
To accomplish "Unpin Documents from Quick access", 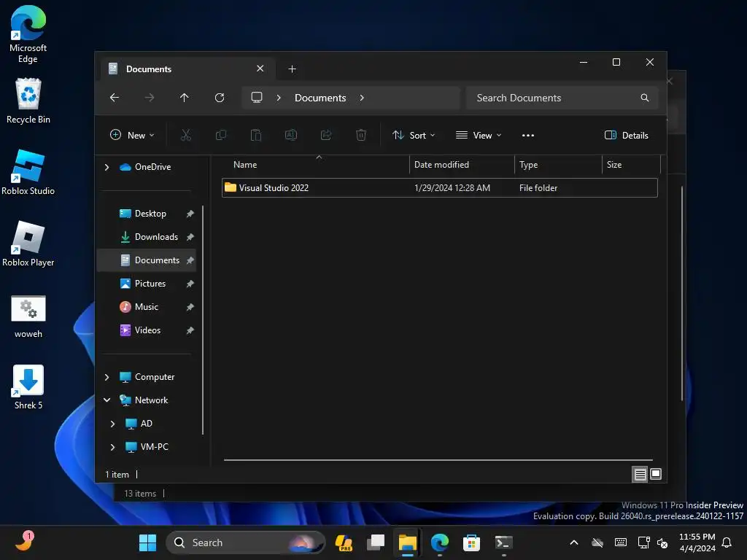I will [x=190, y=260].
